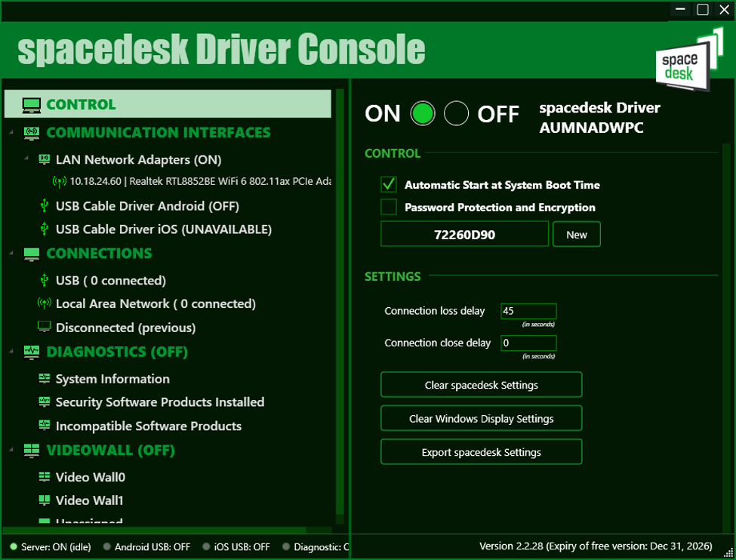Viewport: 736px width, 560px height.
Task: Click the left panel horizontal scrollbar
Action: [156, 530]
